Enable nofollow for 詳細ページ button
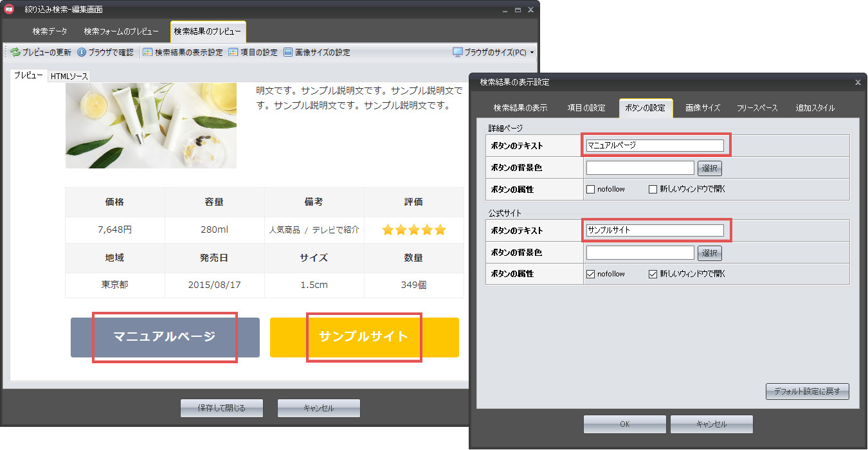Screen dimensions: 868x450 click(x=590, y=189)
